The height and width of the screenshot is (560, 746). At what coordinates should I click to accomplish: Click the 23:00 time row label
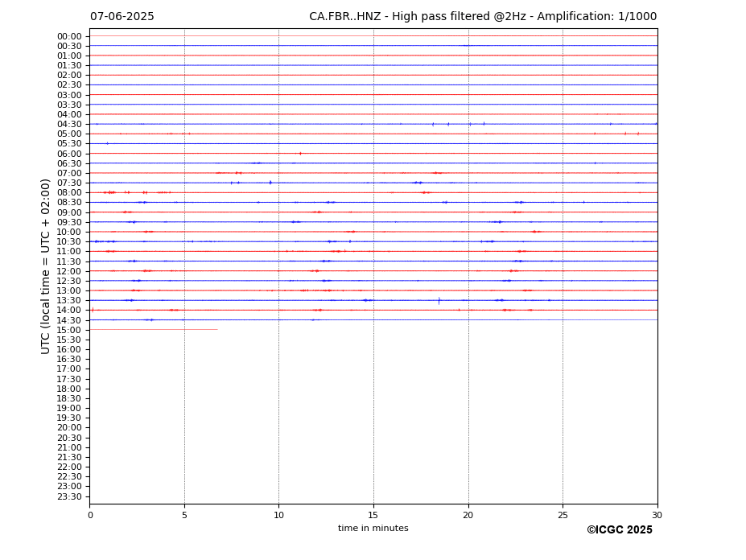coord(69,487)
